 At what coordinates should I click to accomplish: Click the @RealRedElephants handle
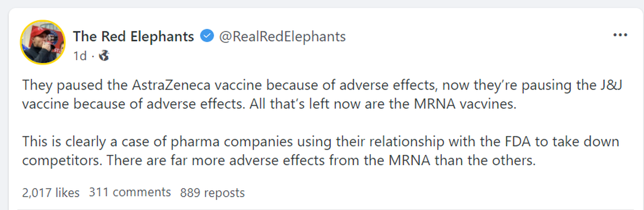coord(282,36)
